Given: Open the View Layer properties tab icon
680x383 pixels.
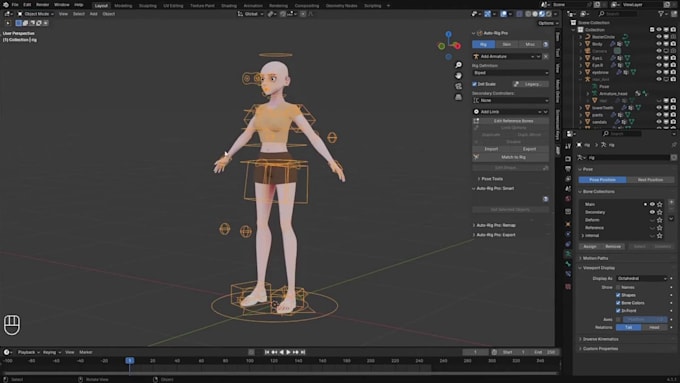Looking at the screenshot, I should [x=568, y=179].
